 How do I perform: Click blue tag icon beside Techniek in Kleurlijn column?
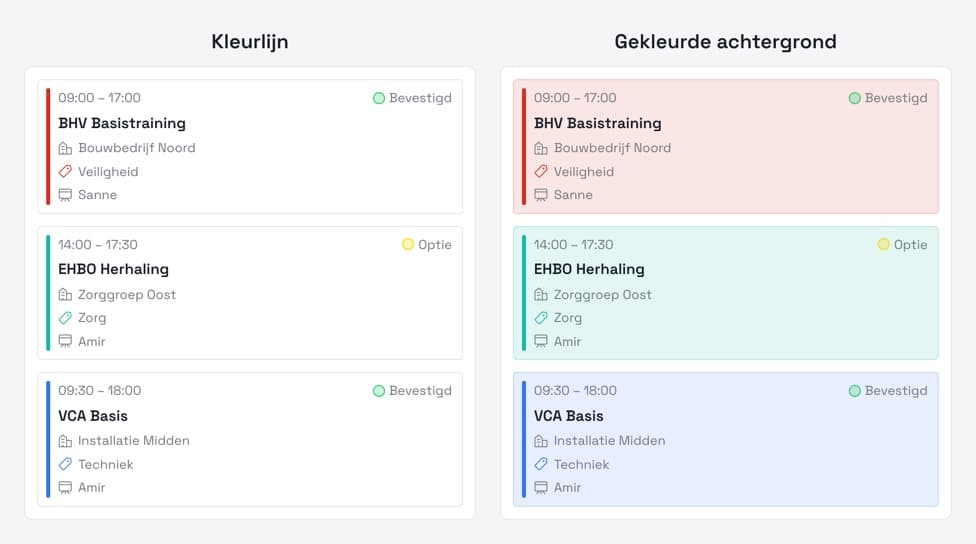point(65,464)
